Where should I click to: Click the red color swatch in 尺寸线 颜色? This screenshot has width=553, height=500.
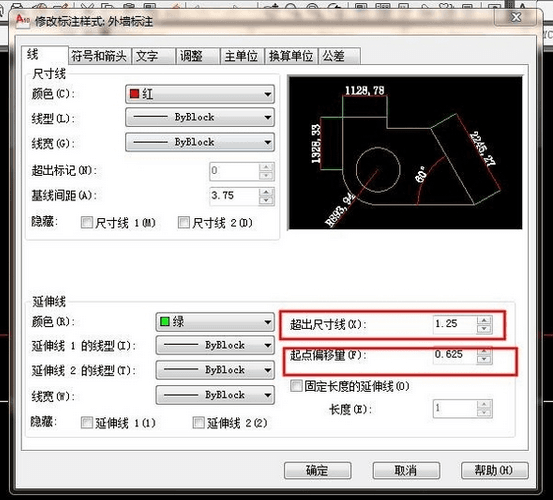(134, 94)
